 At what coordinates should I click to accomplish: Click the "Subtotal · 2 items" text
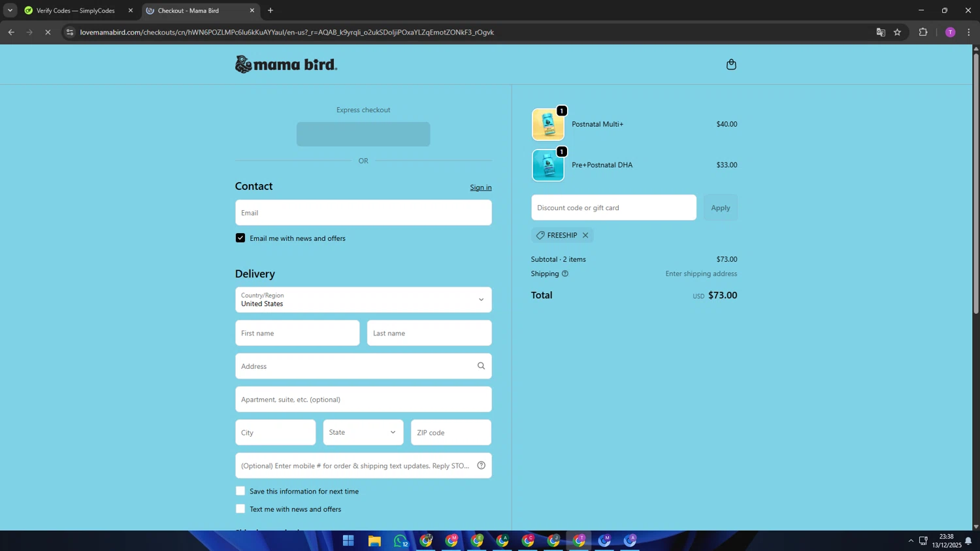[x=559, y=259]
